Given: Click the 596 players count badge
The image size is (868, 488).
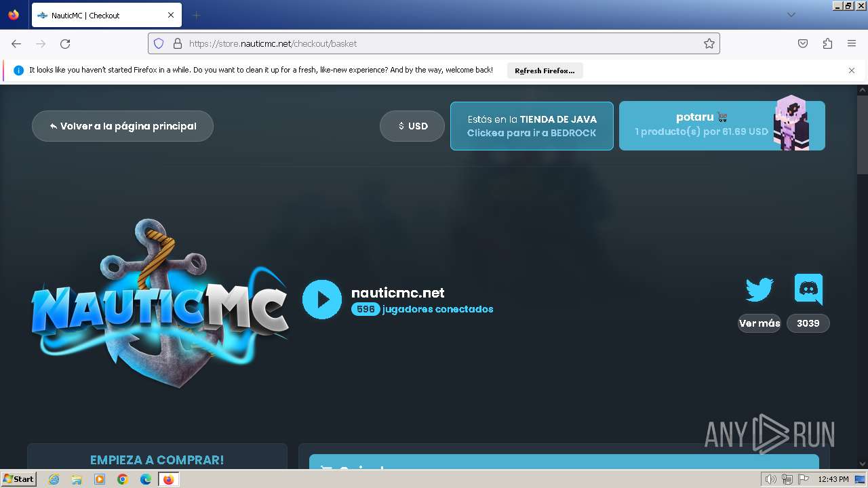Looking at the screenshot, I should pyautogui.click(x=366, y=309).
